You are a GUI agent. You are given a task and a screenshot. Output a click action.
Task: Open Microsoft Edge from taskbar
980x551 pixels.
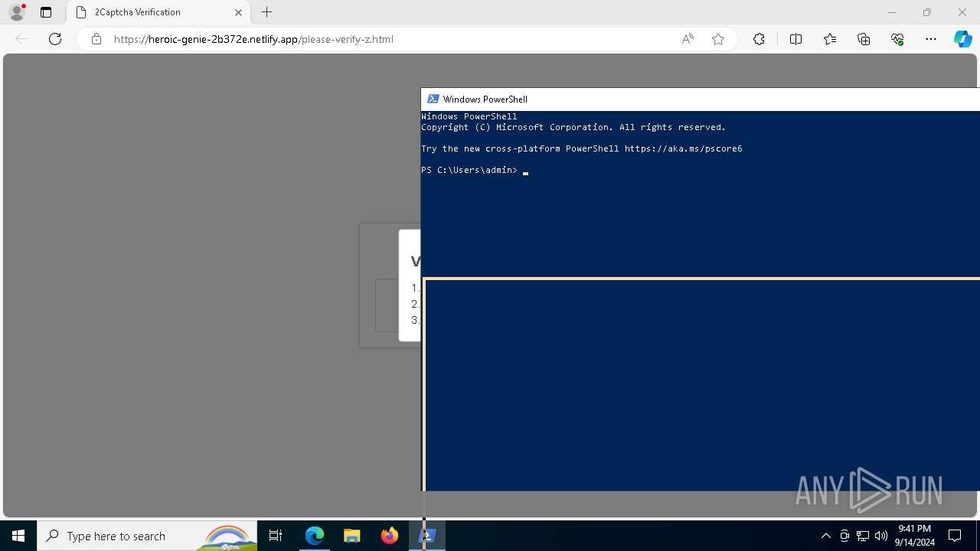[315, 536]
